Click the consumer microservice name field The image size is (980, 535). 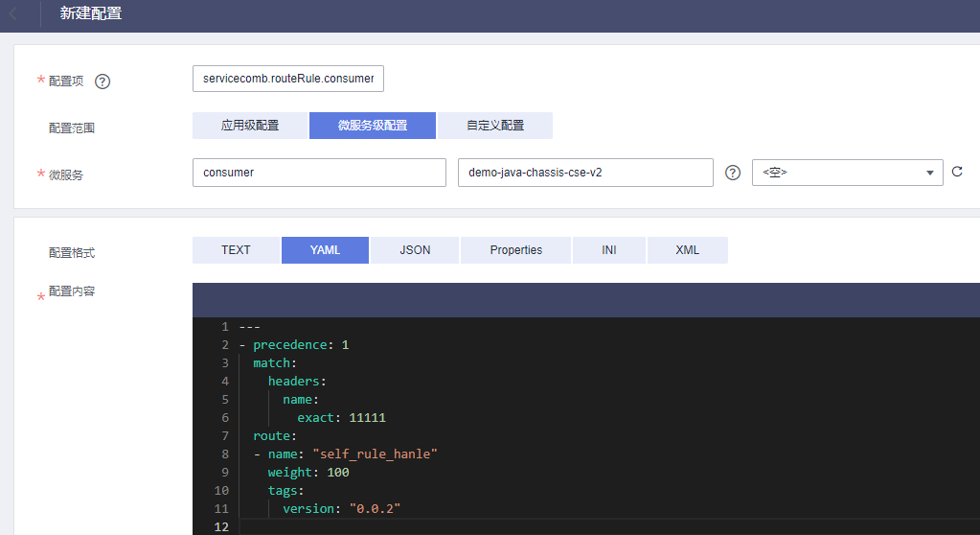pyautogui.click(x=318, y=173)
